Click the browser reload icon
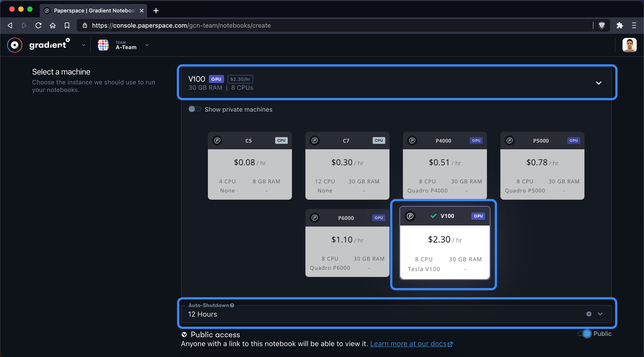644x357 pixels. pyautogui.click(x=38, y=25)
